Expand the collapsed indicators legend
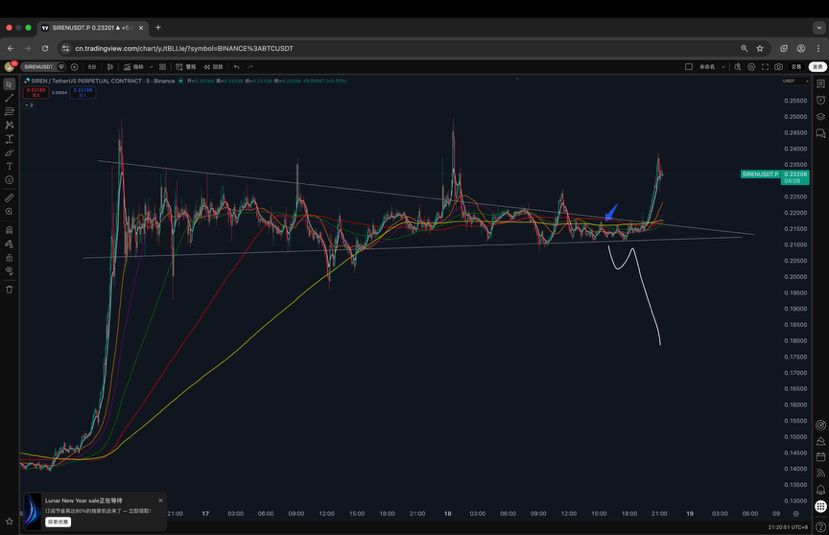The width and height of the screenshot is (829, 535). coord(27,104)
